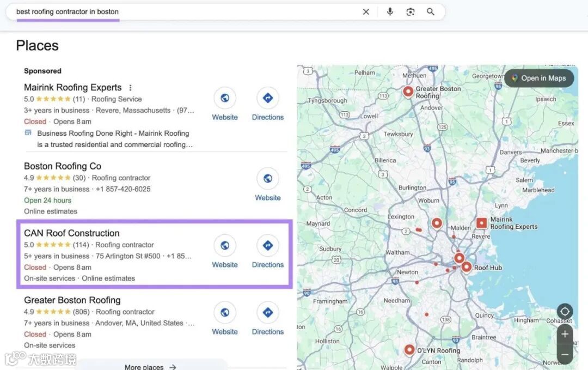Get Directions icon for Mairink Roofing Experts
Screen dimensions: 588x370
click(x=268, y=98)
